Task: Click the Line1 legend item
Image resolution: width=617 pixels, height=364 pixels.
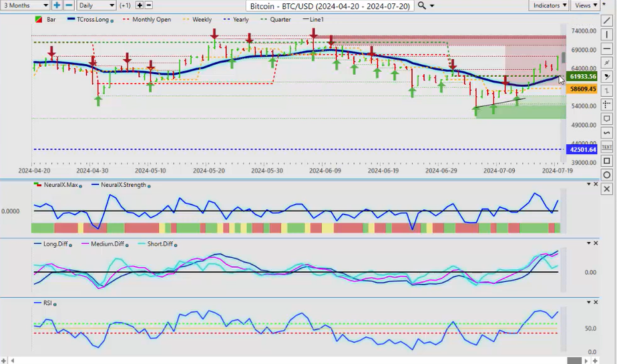Action: 313,19
